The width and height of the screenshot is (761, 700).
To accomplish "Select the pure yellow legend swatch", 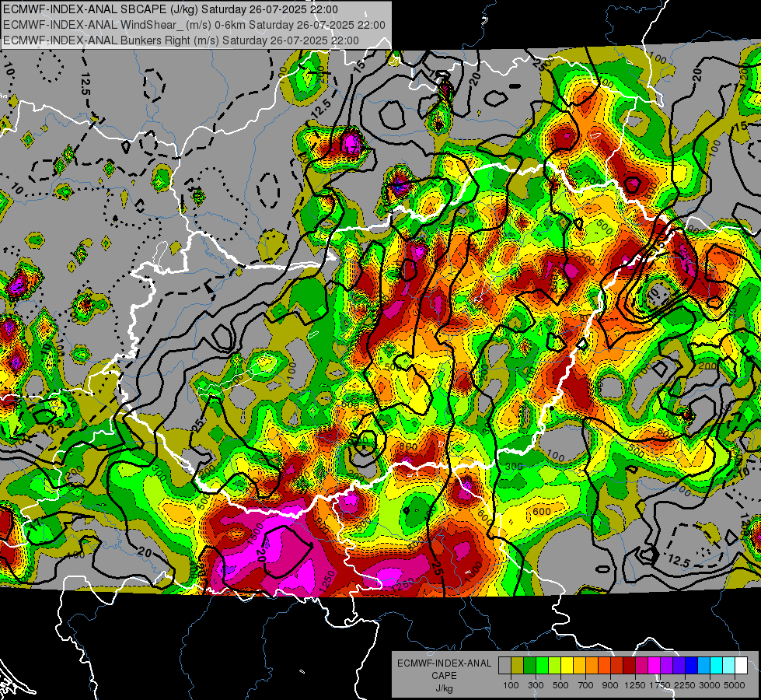I will click(567, 665).
